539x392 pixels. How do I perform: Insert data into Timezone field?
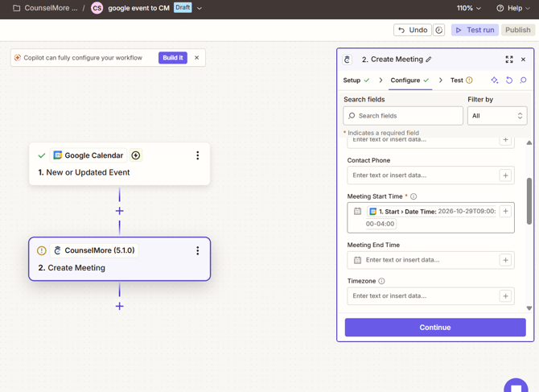[x=505, y=296]
